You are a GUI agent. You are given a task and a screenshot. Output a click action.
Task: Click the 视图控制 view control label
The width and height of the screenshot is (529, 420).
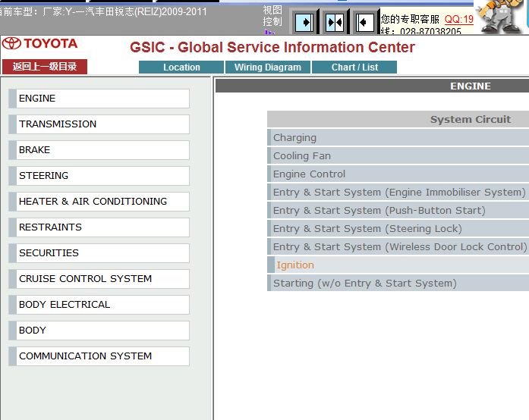272,16
